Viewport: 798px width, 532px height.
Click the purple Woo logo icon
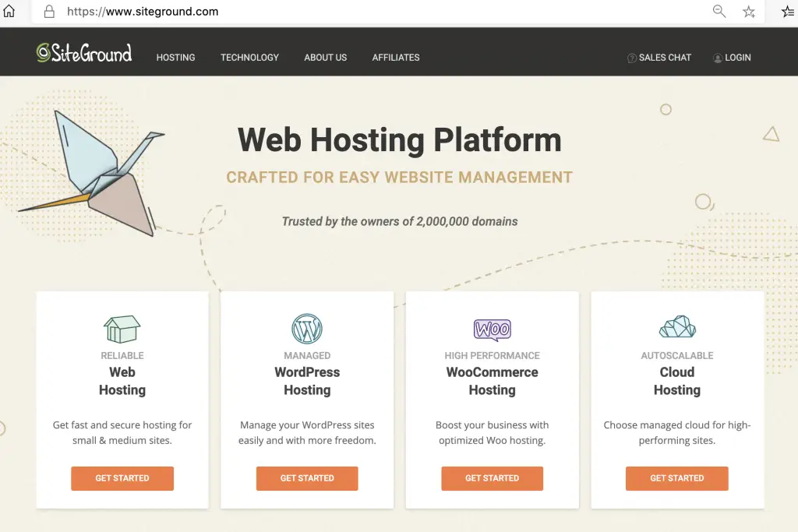[492, 329]
